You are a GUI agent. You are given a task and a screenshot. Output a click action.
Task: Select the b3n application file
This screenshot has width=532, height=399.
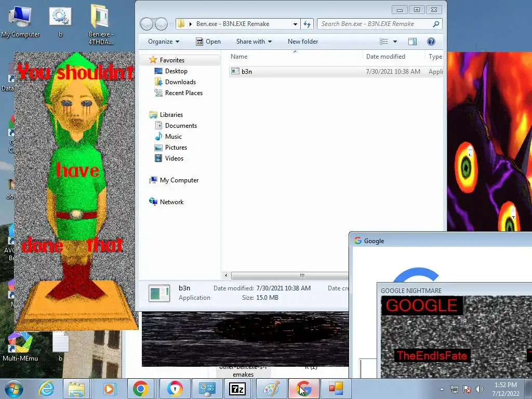336,71
